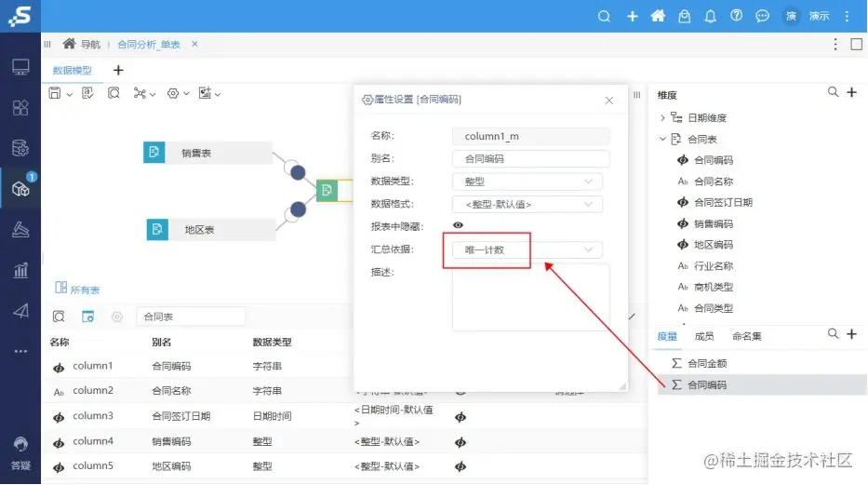Toggle 报表中隐藏 eye in properties dialog
This screenshot has width=868, height=485.
[x=458, y=224]
